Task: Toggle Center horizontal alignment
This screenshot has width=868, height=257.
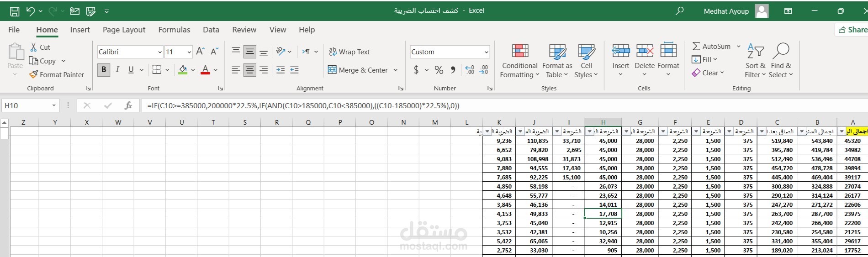Action: coord(249,70)
